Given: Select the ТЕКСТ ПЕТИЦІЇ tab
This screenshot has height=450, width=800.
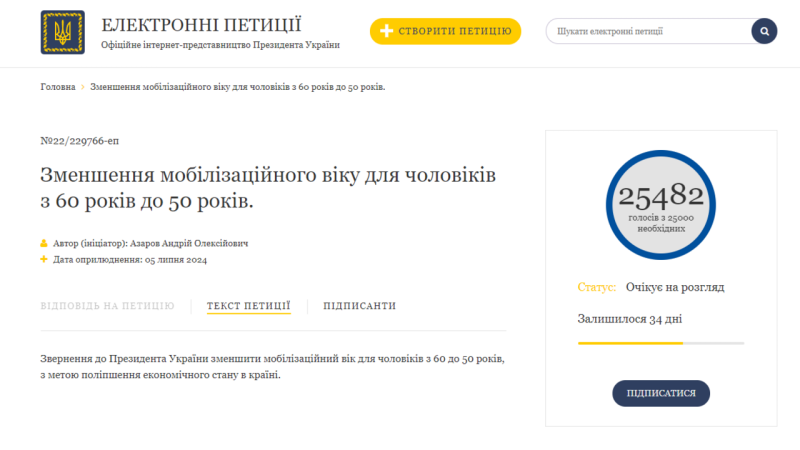Looking at the screenshot, I should coord(248,306).
